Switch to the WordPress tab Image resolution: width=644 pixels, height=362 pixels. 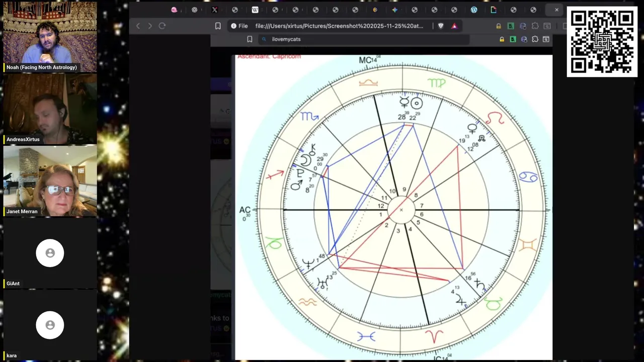click(x=474, y=10)
